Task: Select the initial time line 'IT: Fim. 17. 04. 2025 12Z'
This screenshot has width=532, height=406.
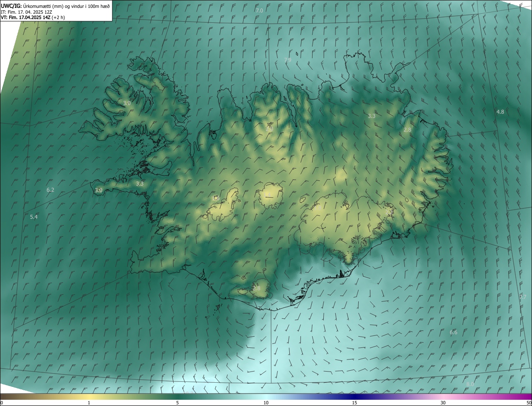Action: (26, 12)
